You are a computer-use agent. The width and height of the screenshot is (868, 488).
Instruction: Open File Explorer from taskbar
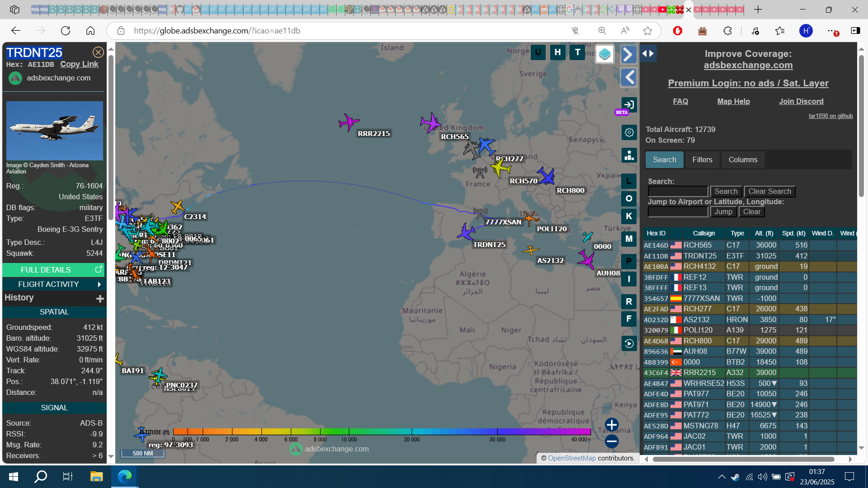pyautogui.click(x=96, y=476)
